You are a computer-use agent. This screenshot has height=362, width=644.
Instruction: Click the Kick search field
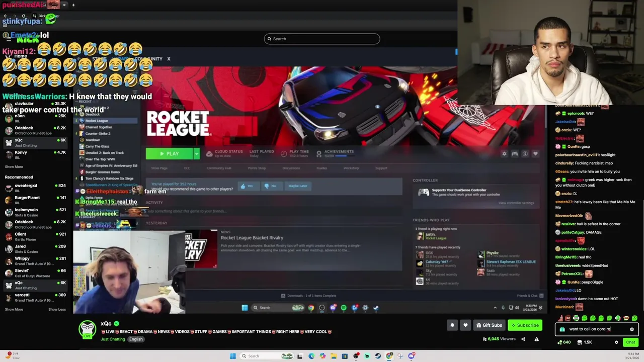click(322, 39)
